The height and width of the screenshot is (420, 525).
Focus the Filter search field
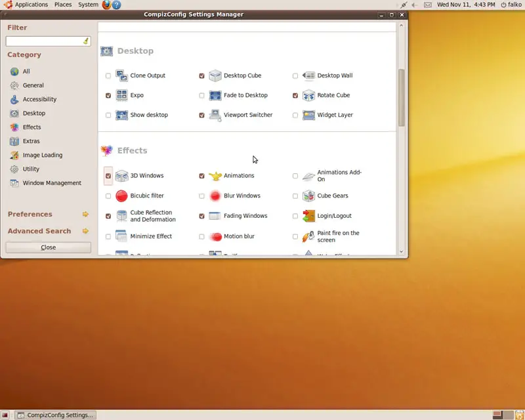tap(48, 41)
